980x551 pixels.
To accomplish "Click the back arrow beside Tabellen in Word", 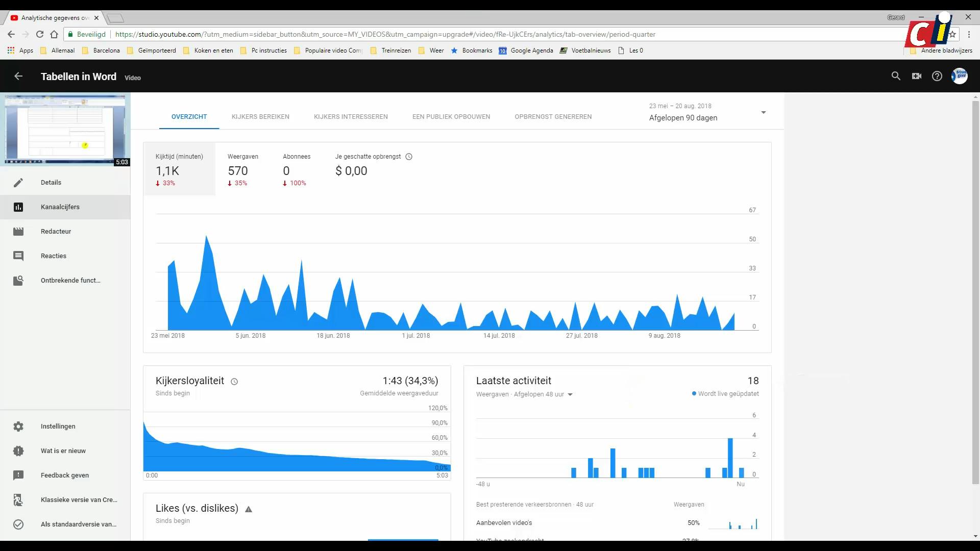I will (18, 77).
